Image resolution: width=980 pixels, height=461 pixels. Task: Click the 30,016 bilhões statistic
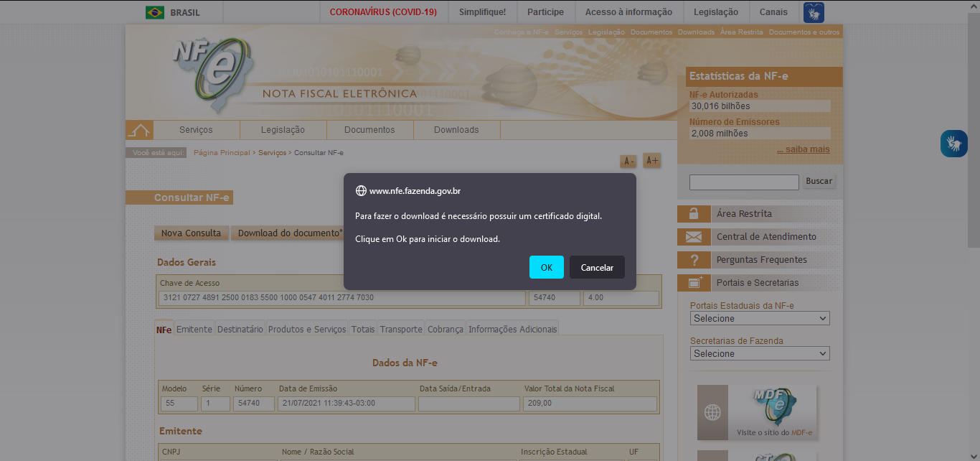760,106
